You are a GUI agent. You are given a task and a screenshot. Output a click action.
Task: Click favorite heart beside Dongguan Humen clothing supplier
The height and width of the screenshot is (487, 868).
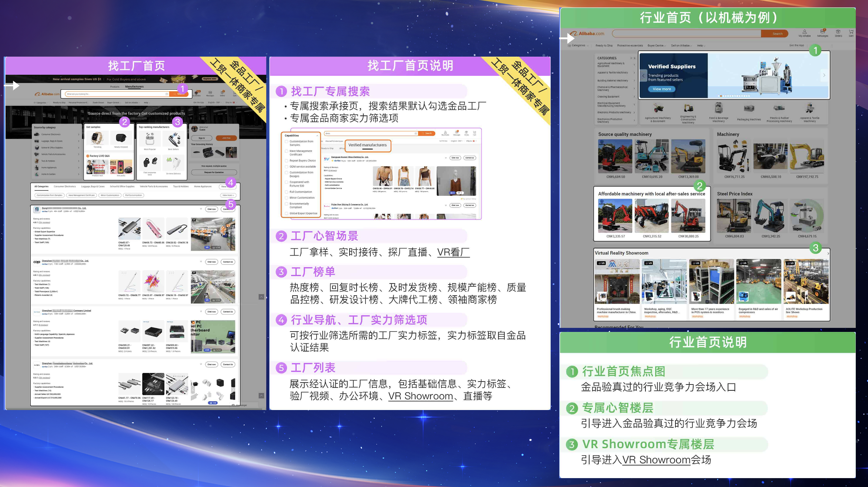[x=445, y=158]
